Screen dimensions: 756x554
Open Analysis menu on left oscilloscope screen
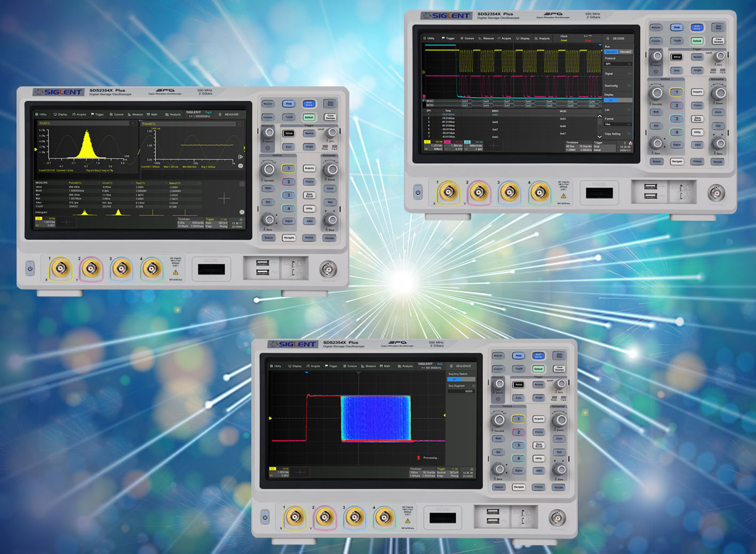pyautogui.click(x=173, y=114)
